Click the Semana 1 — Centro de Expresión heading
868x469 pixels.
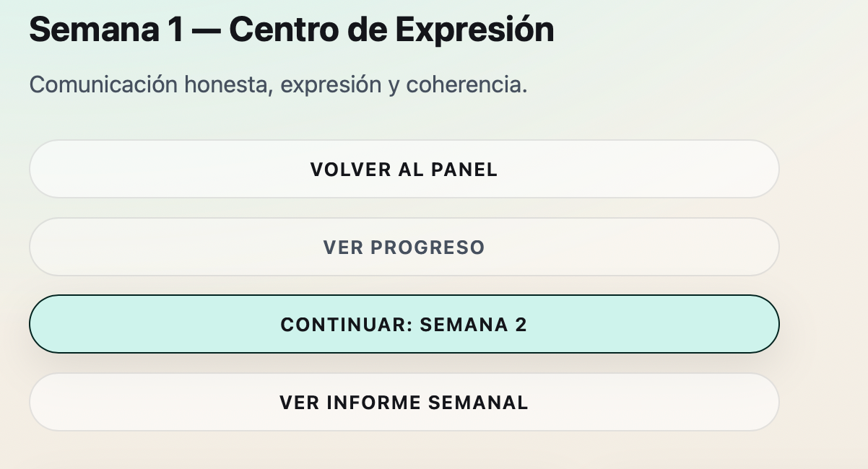(x=292, y=30)
